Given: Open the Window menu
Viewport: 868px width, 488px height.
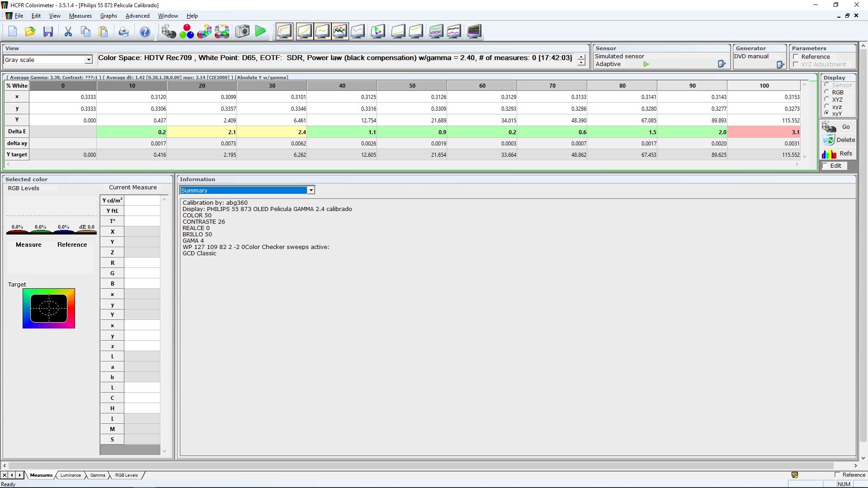Looking at the screenshot, I should tap(168, 16).
